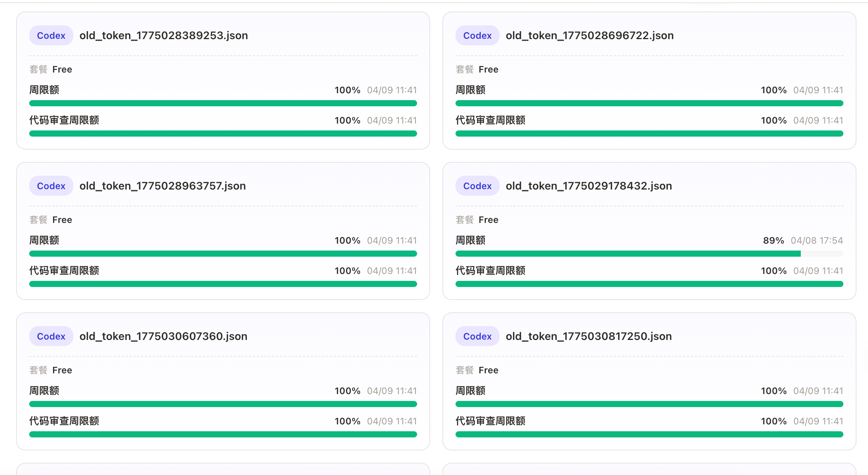Viewport: 868px width, 475px height.
Task: Click the 89% weekly quota progress bar
Action: click(x=649, y=254)
